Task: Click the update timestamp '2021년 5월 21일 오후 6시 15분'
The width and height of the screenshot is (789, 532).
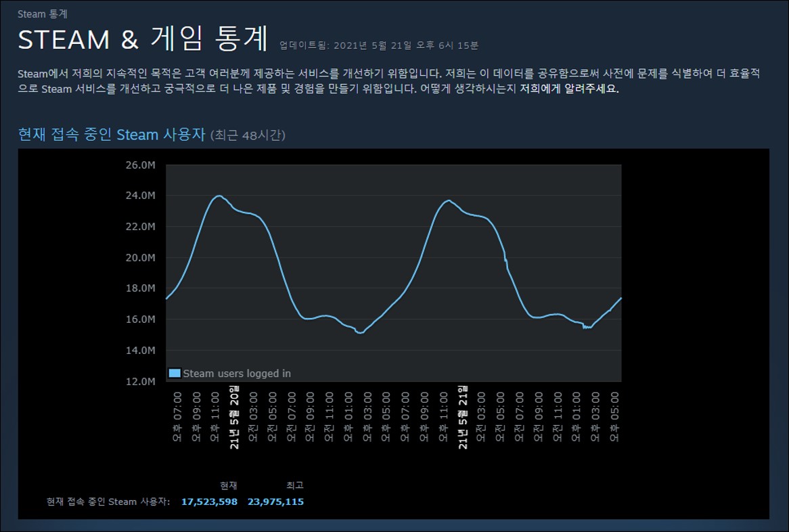Action: coord(405,46)
